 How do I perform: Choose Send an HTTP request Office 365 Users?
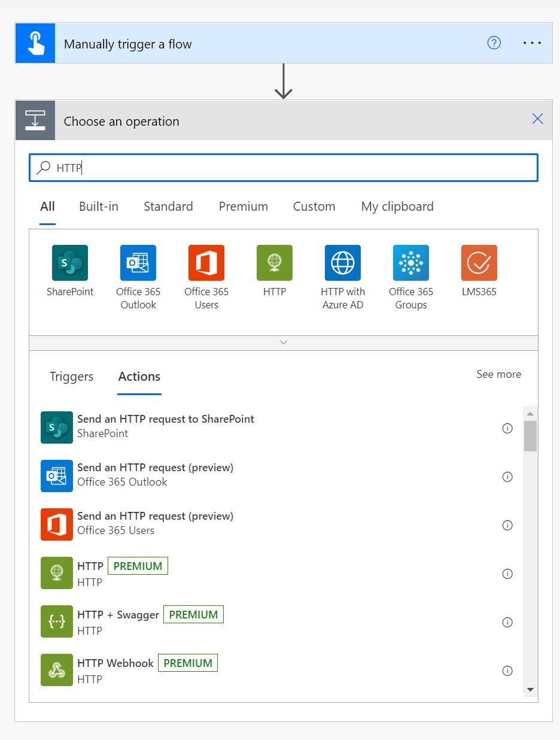click(x=276, y=524)
